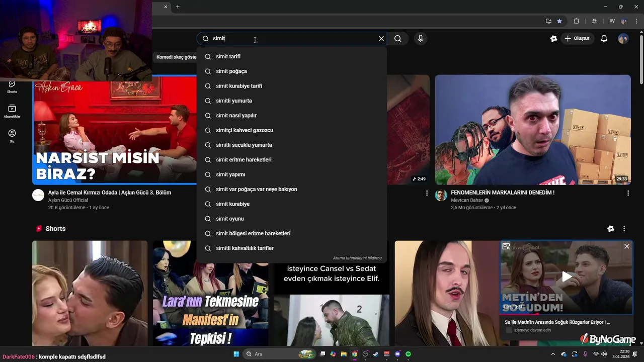644x362 pixels.
Task: Choose "simit yapımı" suggestion
Action: [292, 174]
